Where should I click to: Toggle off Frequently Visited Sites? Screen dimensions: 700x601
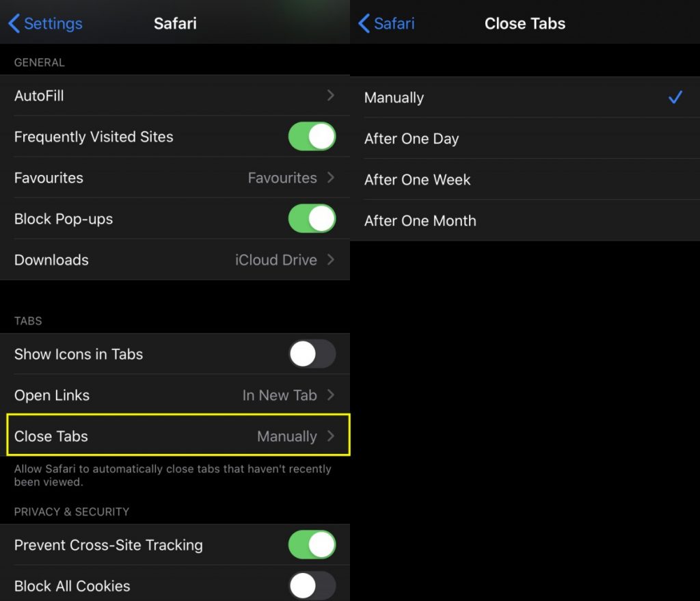(x=312, y=137)
